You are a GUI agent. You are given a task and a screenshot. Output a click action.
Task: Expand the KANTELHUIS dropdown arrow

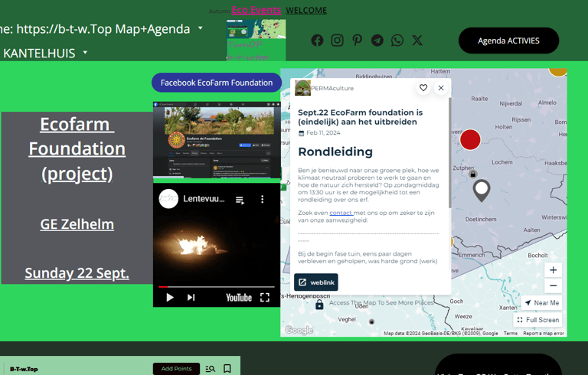pyautogui.click(x=85, y=52)
